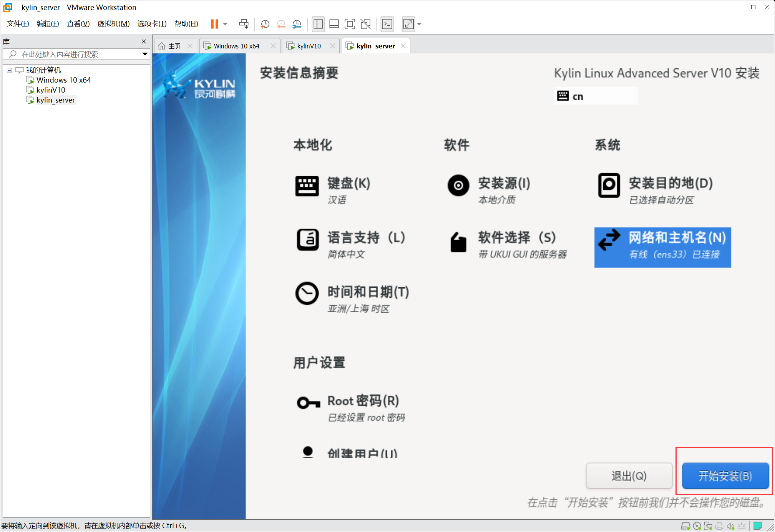Click the teal message log icon

pos(758,526)
